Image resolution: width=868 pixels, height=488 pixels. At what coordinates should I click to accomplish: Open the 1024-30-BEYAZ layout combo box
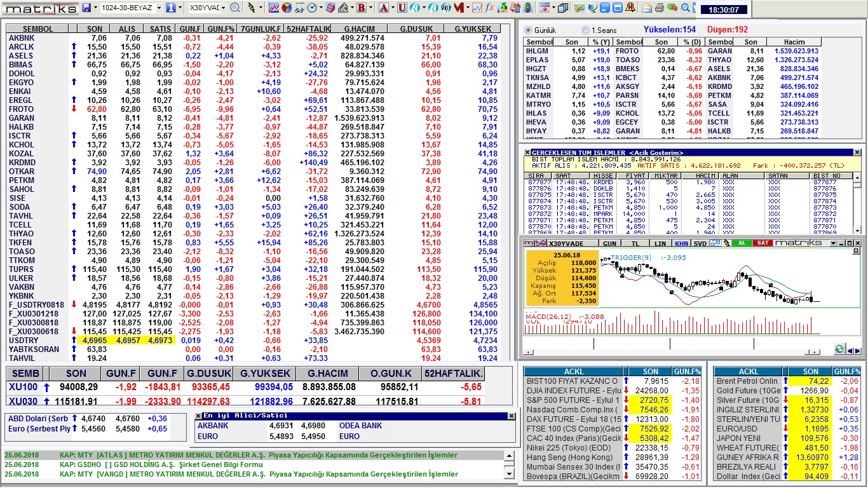(132, 8)
